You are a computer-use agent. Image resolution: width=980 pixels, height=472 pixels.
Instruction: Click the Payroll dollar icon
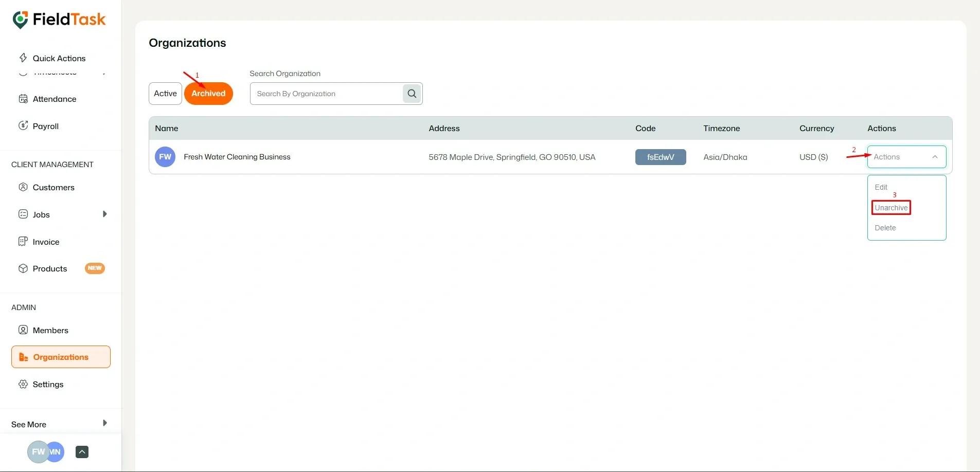pos(23,125)
